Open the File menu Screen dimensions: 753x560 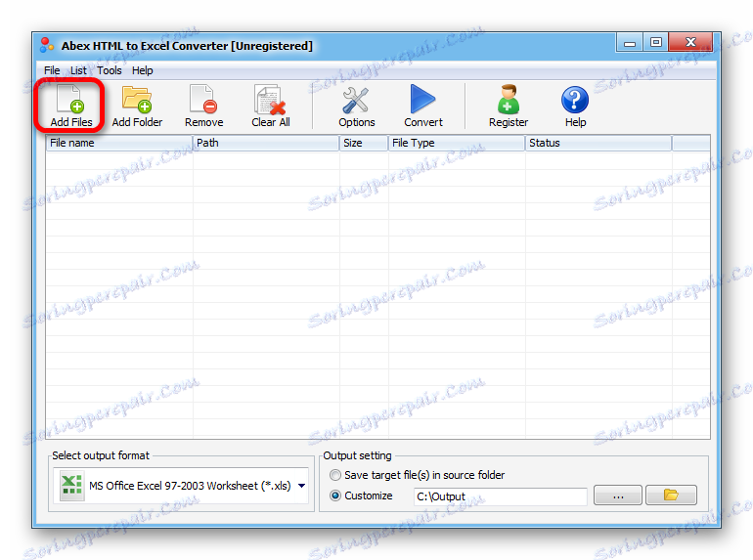tap(52, 70)
